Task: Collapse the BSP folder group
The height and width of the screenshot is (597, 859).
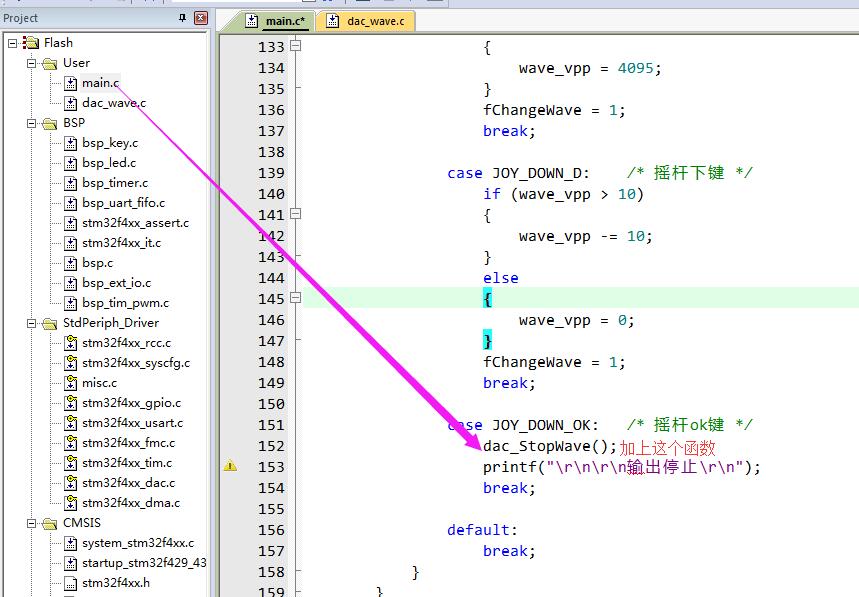Action: (32, 123)
